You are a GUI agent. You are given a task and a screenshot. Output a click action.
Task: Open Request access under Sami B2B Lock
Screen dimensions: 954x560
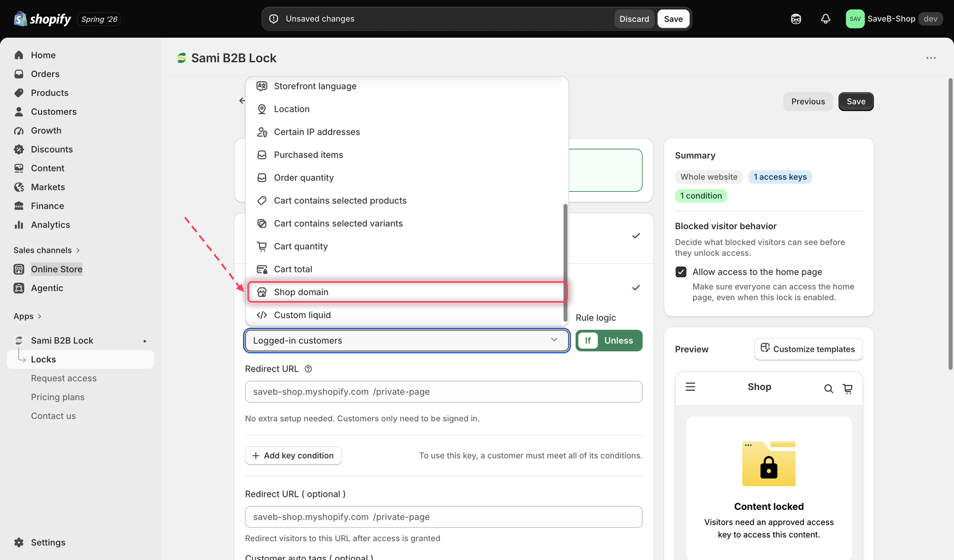pyautogui.click(x=64, y=378)
